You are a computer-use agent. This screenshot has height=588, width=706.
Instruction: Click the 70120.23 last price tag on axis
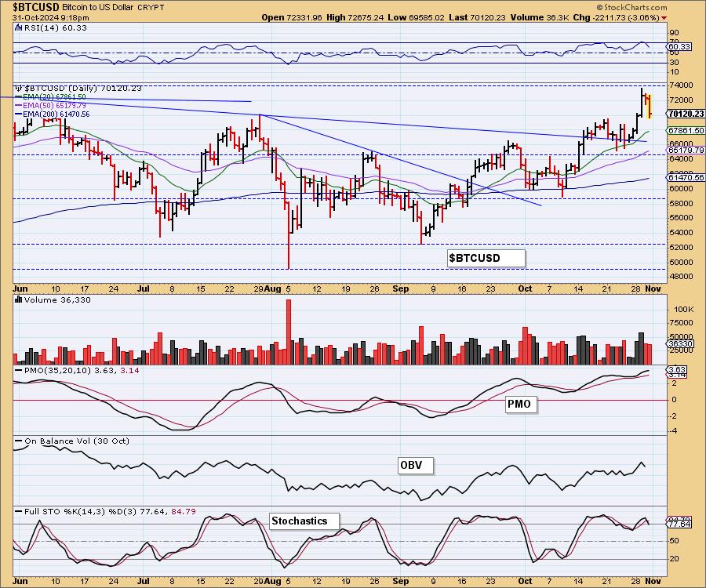pyautogui.click(x=686, y=114)
